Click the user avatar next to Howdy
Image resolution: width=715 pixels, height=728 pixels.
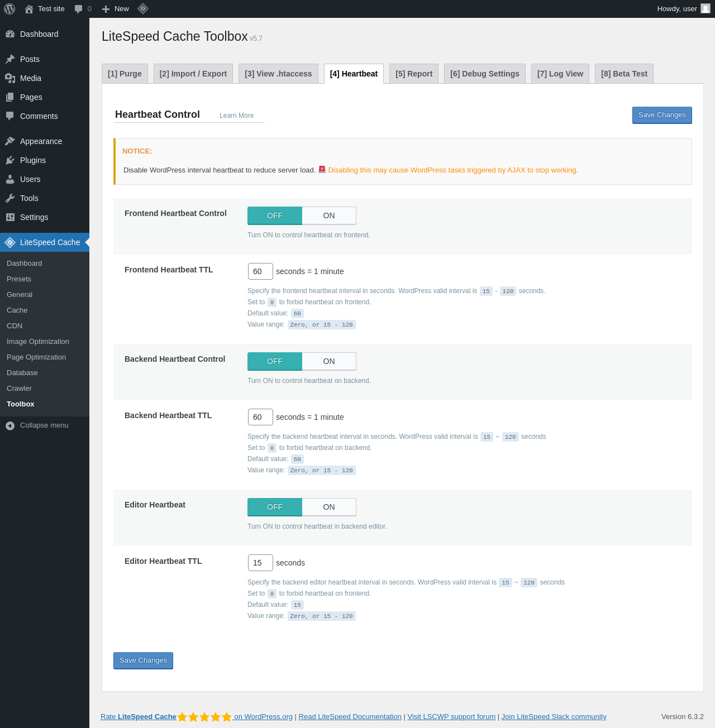pyautogui.click(x=706, y=8)
